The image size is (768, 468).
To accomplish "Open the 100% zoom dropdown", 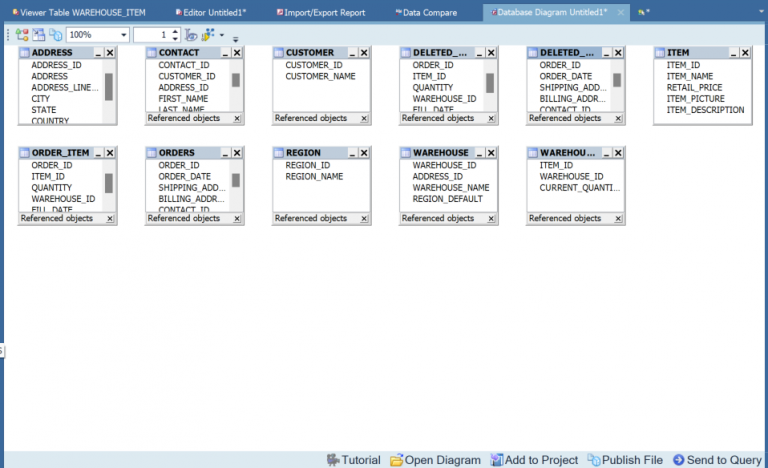I will [123, 34].
